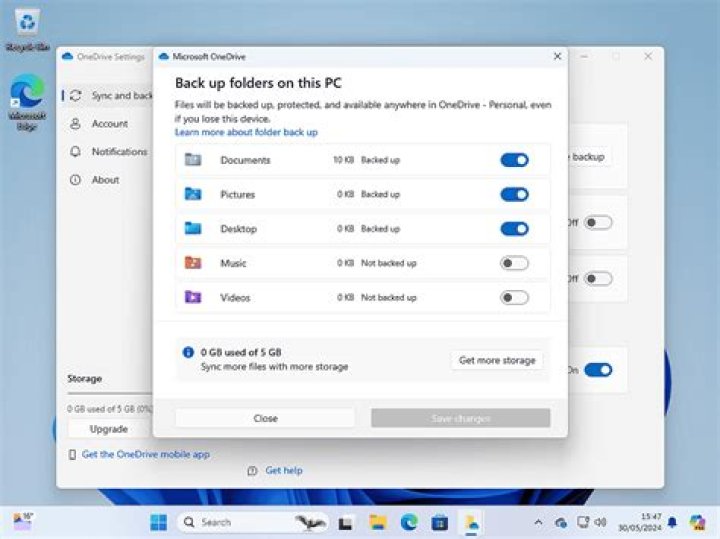
Task: Open the Copilot icon in the taskbar
Action: (697, 522)
